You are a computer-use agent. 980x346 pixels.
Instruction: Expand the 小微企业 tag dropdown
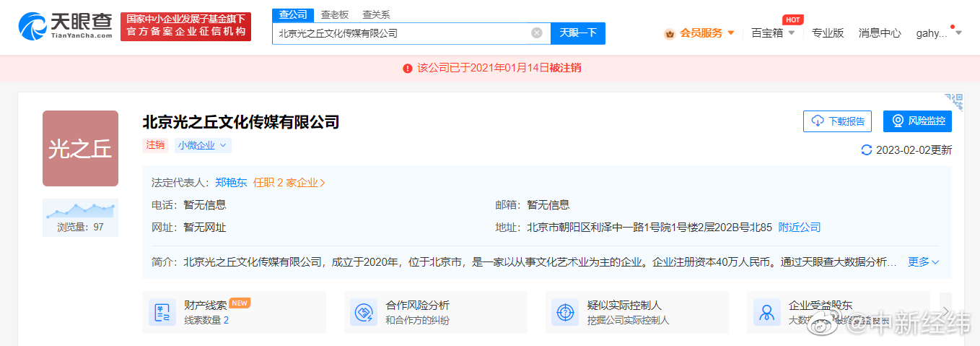tap(203, 145)
